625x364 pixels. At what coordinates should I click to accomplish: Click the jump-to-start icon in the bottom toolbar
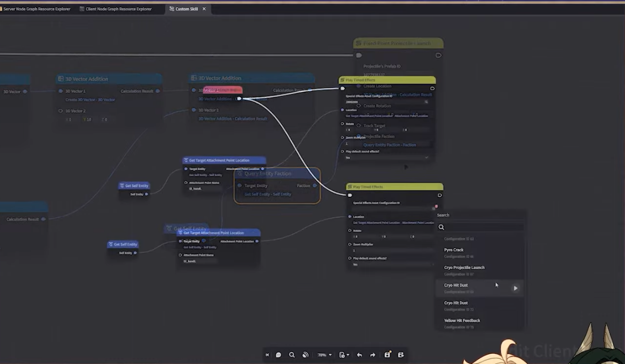pyautogui.click(x=267, y=355)
